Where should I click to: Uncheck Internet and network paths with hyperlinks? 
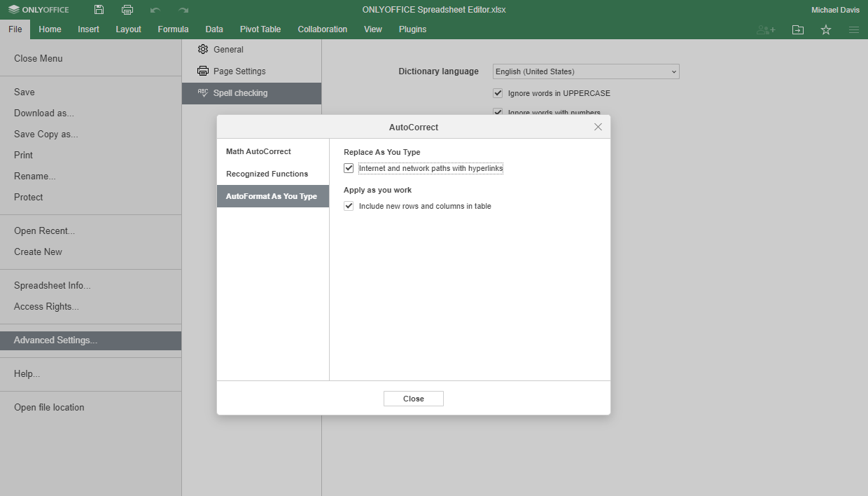click(349, 168)
